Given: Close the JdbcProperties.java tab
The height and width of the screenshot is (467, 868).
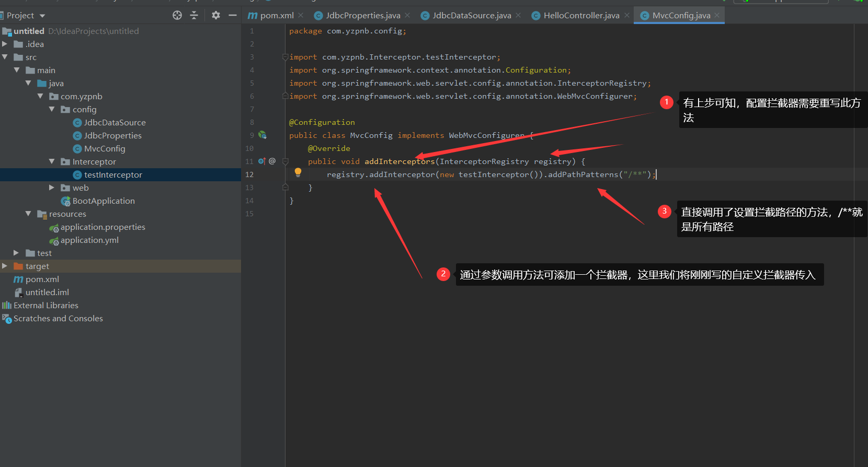Looking at the screenshot, I should pos(407,15).
